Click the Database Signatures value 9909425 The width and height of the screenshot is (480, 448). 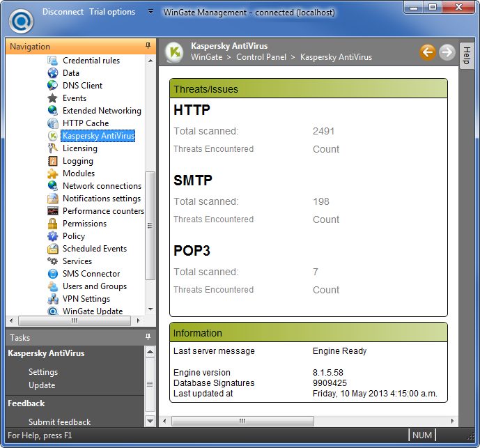tap(330, 383)
